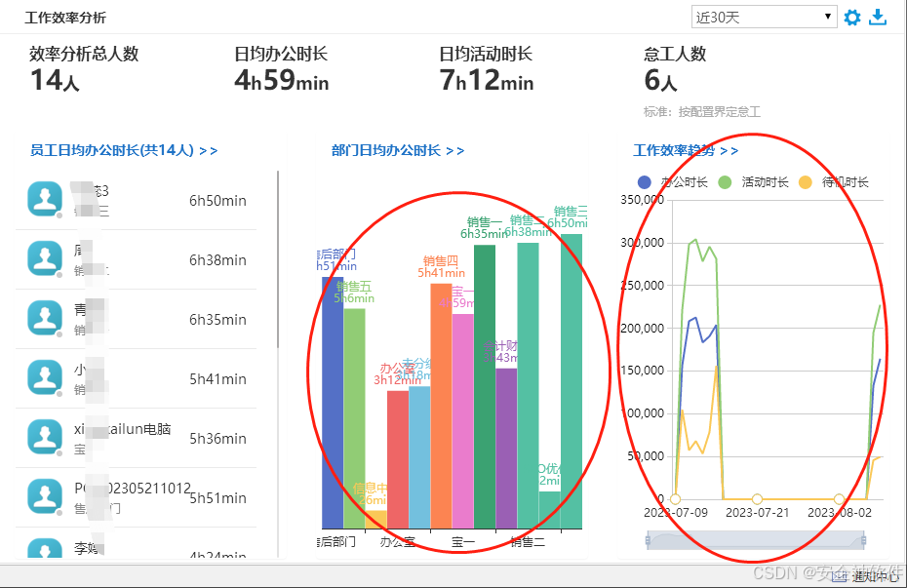Click avatar of employee with 6h35min
The image size is (907, 588).
pos(45,318)
